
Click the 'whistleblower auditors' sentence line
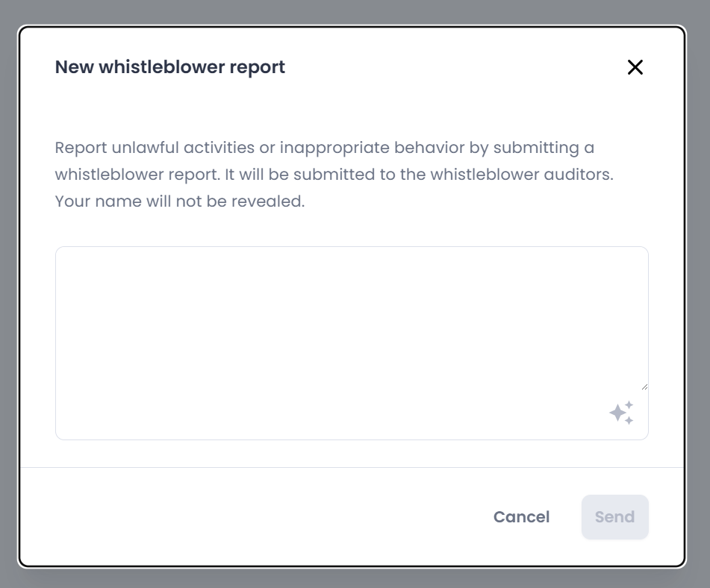click(x=334, y=175)
